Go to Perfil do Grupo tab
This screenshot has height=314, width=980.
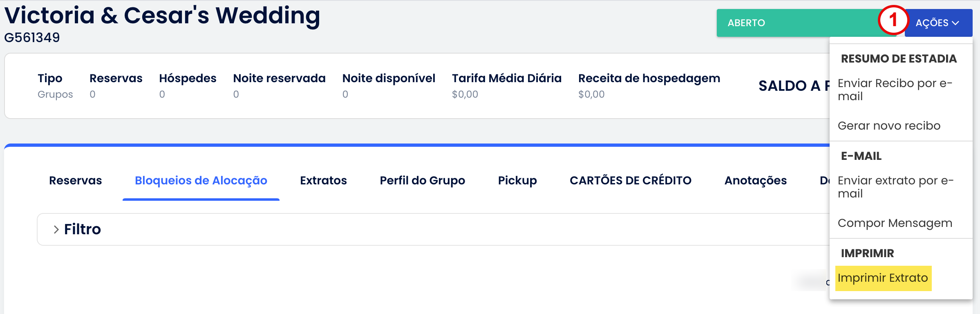pos(422,180)
